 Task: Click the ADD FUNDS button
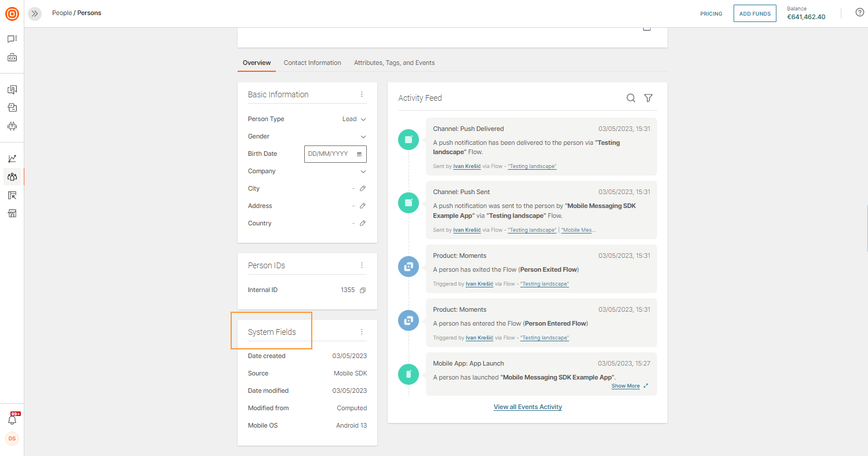[x=754, y=13]
